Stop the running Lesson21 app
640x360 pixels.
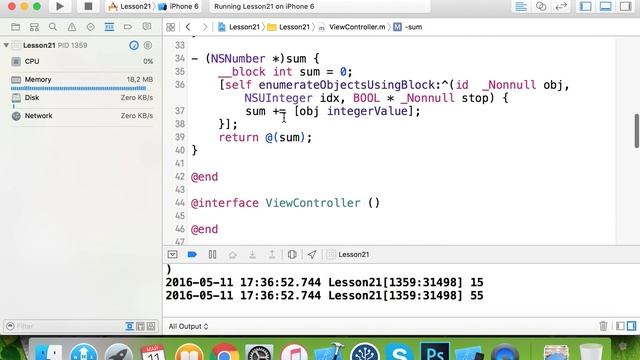[x=88, y=6]
